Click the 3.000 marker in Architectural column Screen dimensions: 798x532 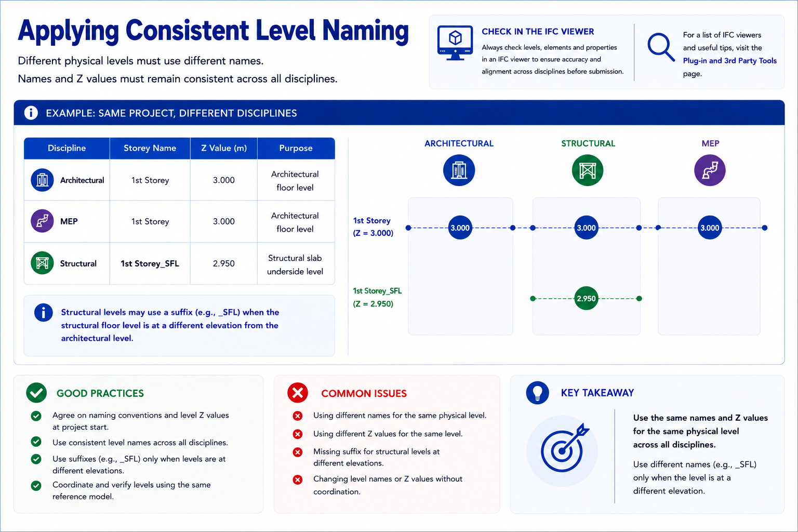coord(460,228)
